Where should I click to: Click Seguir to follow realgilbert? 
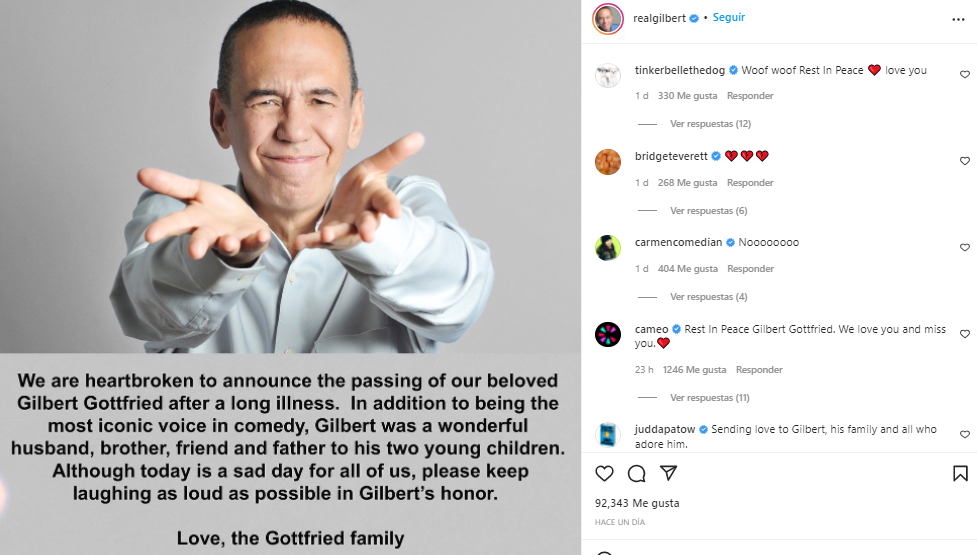point(729,18)
